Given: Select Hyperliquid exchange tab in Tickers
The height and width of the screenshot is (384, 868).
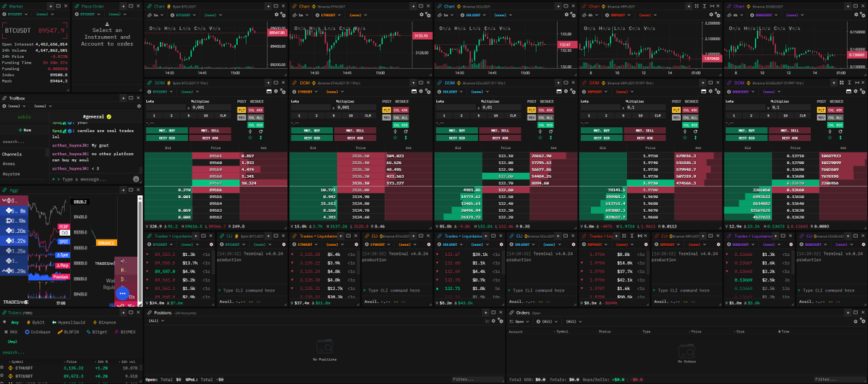Looking at the screenshot, I should tap(69, 323).
